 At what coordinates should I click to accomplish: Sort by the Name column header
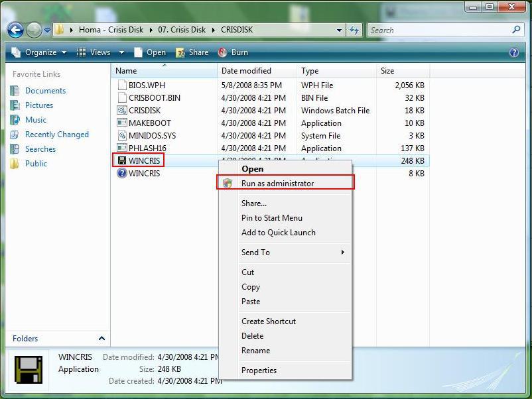(x=165, y=70)
